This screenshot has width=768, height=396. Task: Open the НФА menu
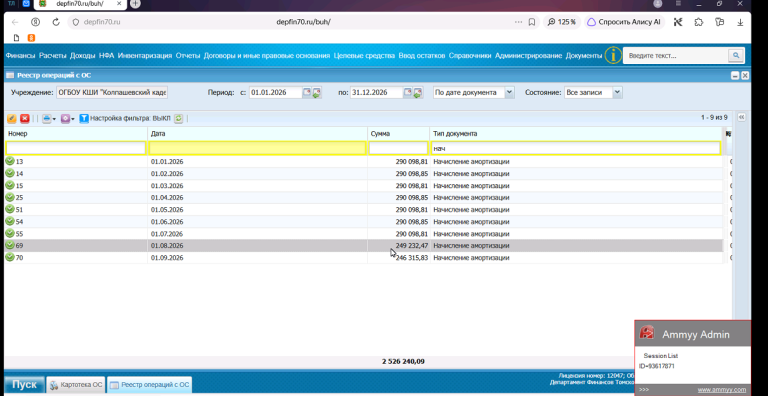click(x=106, y=56)
